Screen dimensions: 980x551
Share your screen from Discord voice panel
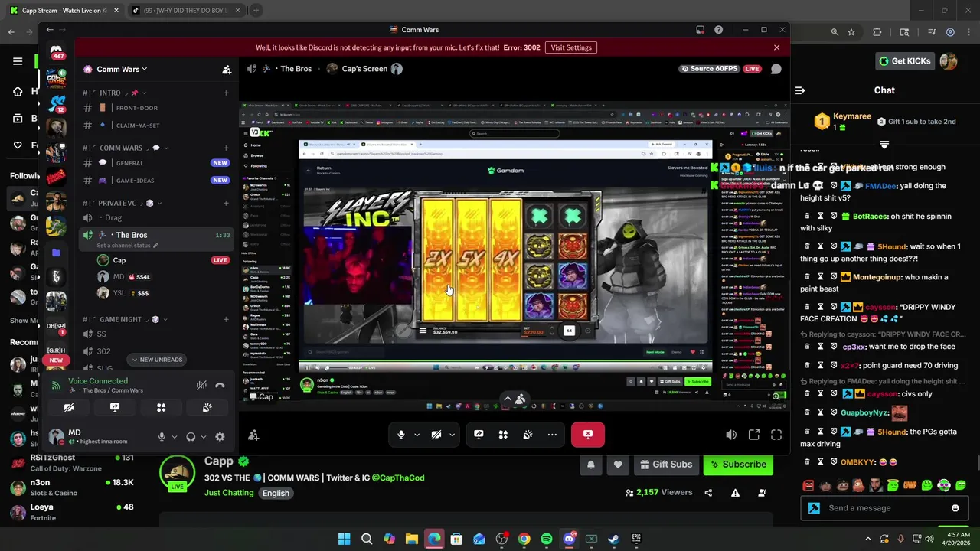115,408
